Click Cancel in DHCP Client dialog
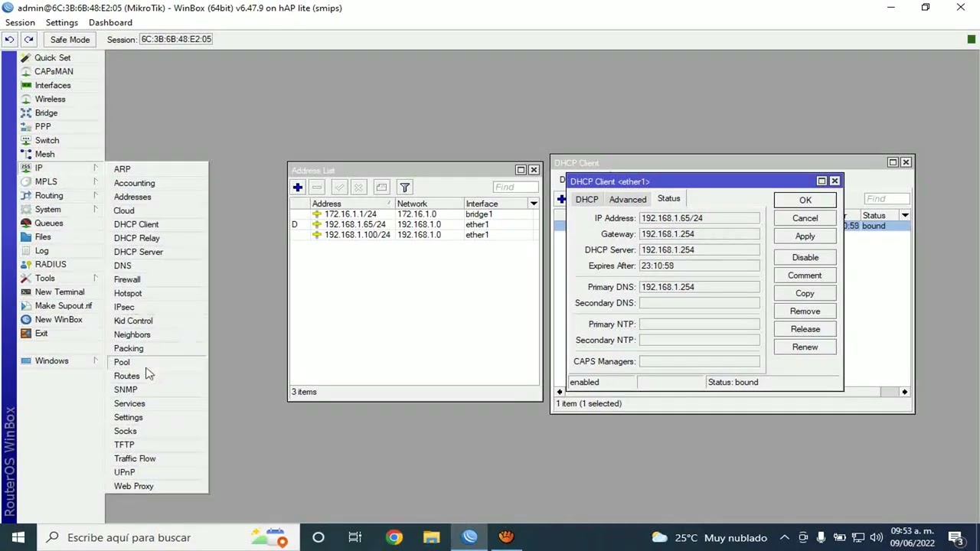This screenshot has width=980, height=551. [805, 218]
